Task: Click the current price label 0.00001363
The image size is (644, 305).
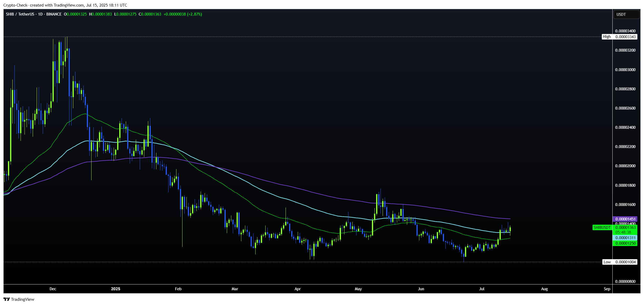Action: [625, 228]
